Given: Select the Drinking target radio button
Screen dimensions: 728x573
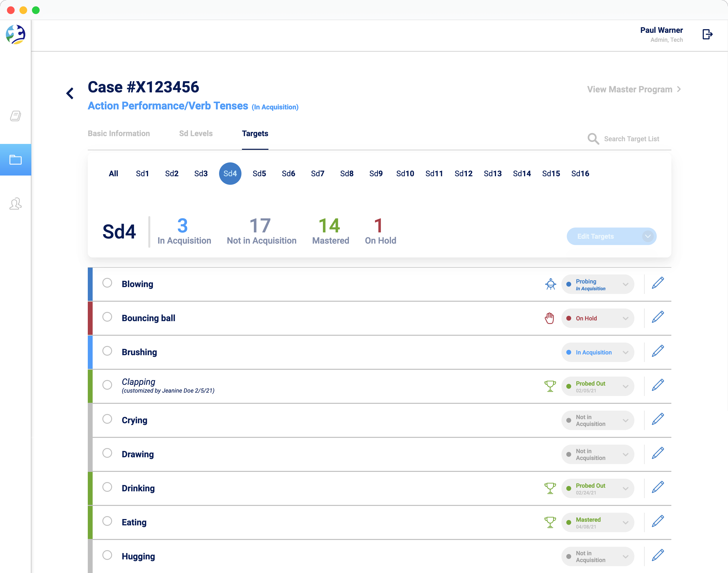Looking at the screenshot, I should click(x=107, y=487).
